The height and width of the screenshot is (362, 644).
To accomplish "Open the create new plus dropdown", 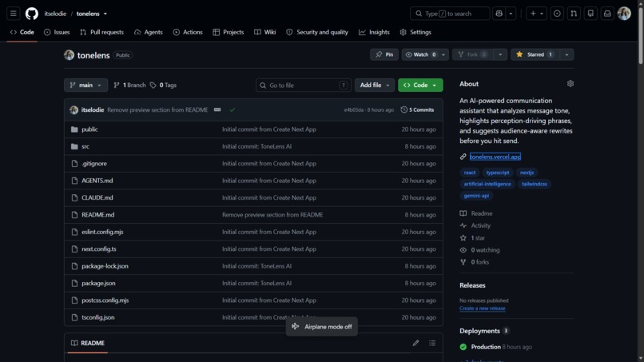I will (536, 14).
